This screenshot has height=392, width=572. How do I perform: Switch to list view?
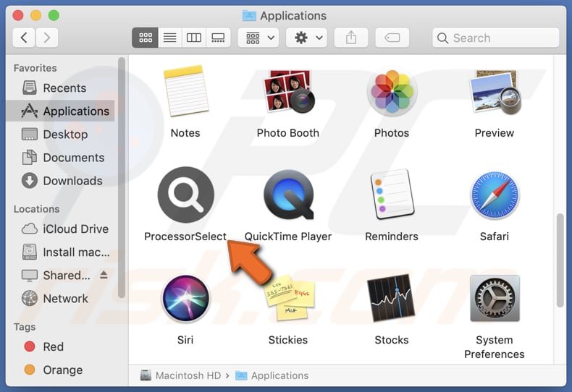click(169, 38)
